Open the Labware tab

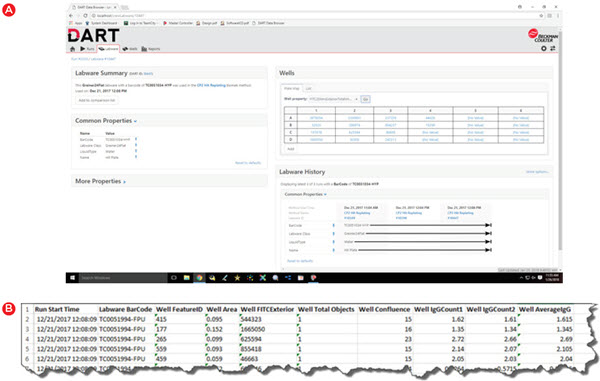point(108,49)
